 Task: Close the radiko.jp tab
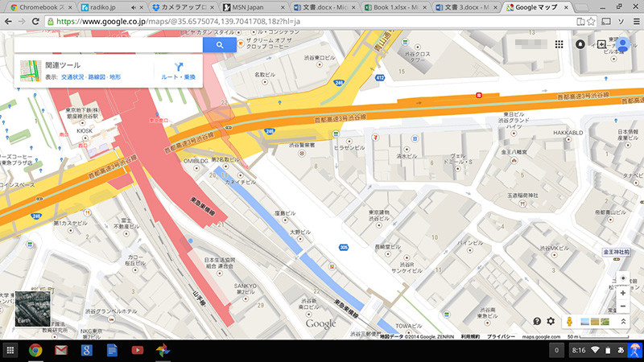[142, 7]
